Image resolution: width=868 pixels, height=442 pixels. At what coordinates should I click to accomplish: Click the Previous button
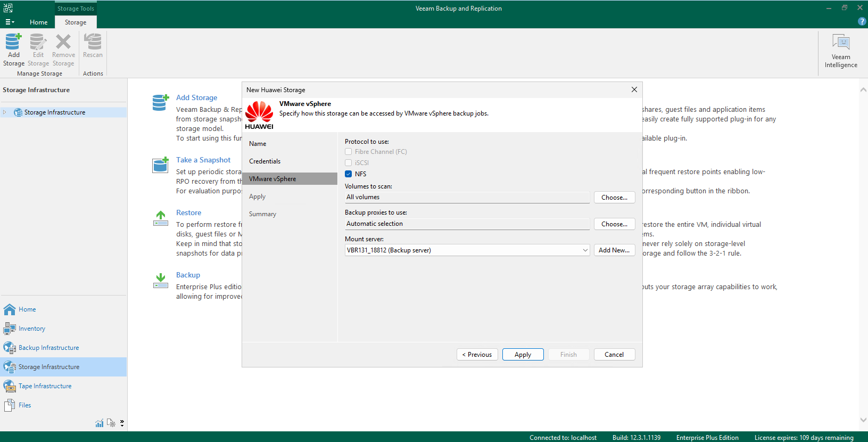(477, 355)
